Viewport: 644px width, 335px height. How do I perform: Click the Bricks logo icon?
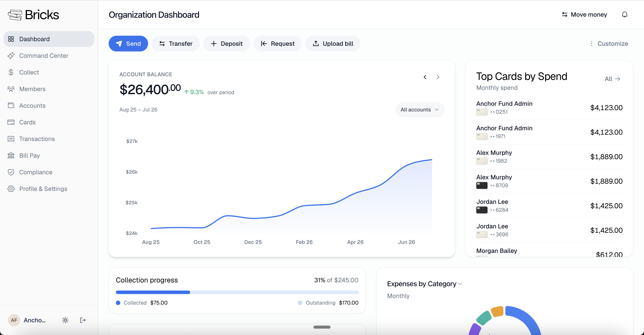(x=15, y=15)
